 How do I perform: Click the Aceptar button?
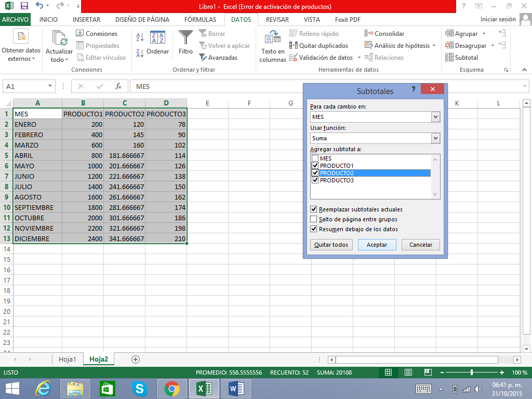377,245
